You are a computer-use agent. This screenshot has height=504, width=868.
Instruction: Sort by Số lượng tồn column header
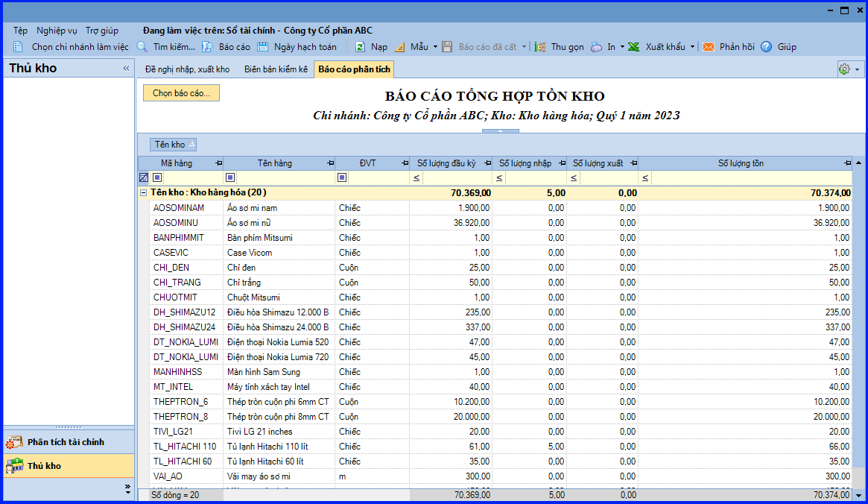pyautogui.click(x=741, y=163)
